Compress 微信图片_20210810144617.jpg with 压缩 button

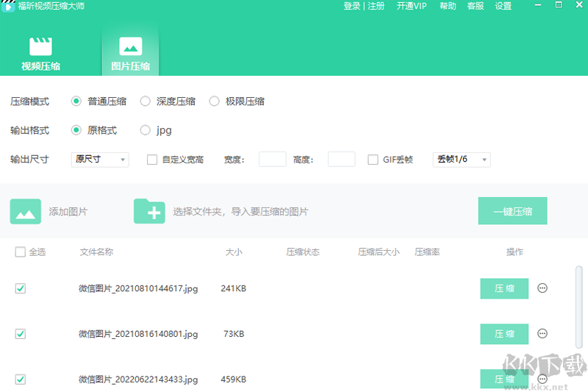click(504, 288)
